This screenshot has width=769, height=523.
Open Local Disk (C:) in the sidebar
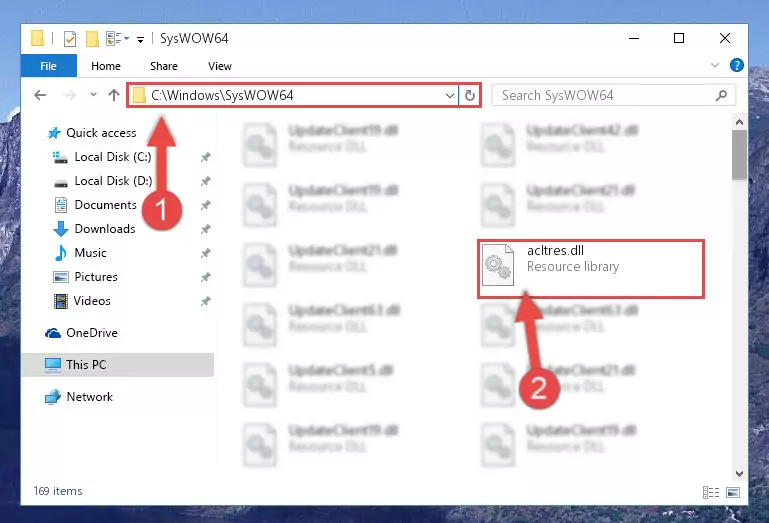(102, 157)
